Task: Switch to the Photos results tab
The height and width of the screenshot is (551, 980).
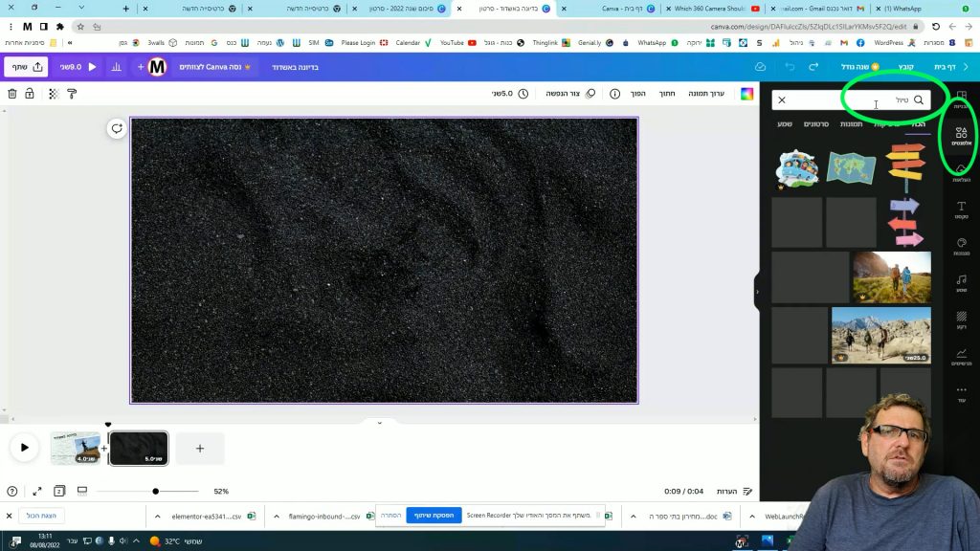Action: click(x=851, y=124)
